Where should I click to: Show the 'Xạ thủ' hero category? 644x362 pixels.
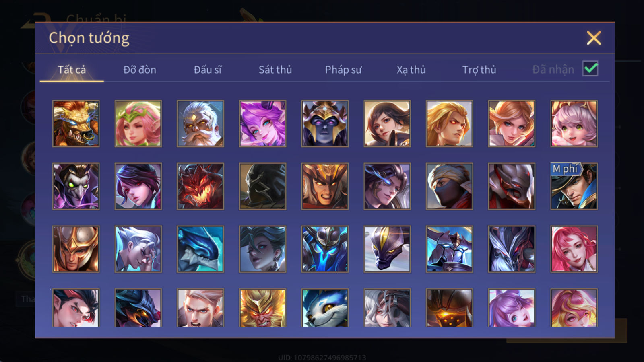(x=411, y=70)
